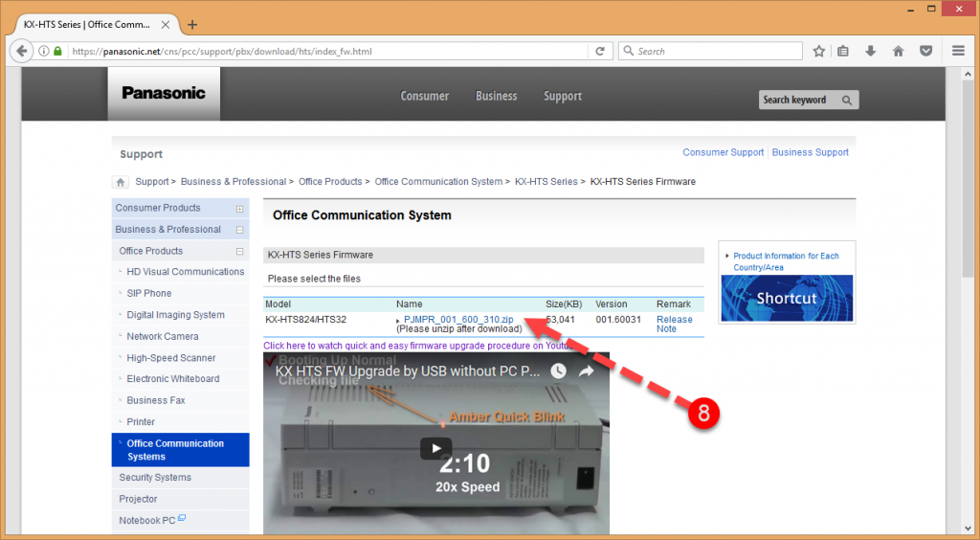This screenshot has height=540, width=980.
Task: Open the Release Note link
Action: coord(675,324)
